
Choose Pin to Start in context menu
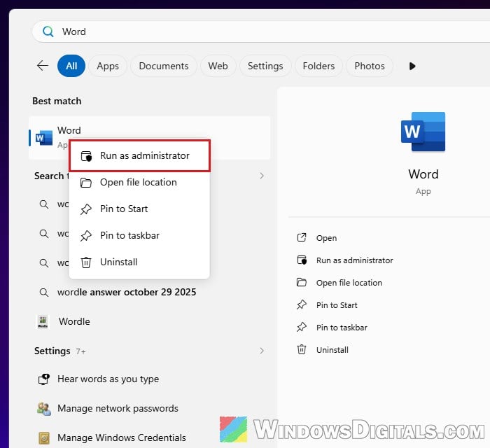point(140,209)
